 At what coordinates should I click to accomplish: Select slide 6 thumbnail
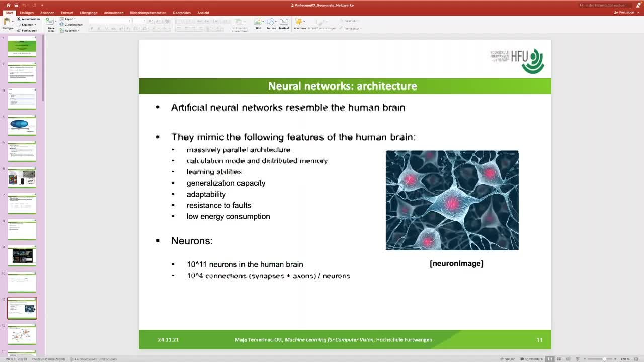click(22, 177)
